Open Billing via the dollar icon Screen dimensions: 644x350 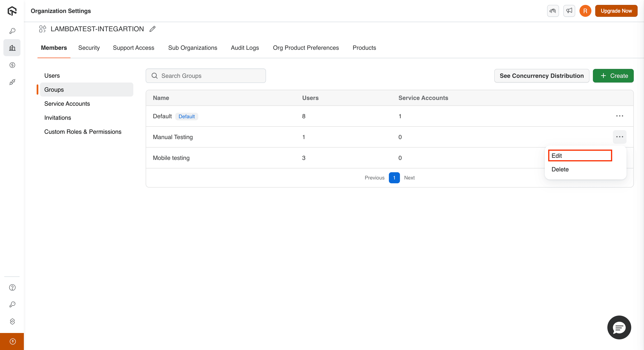tap(12, 65)
